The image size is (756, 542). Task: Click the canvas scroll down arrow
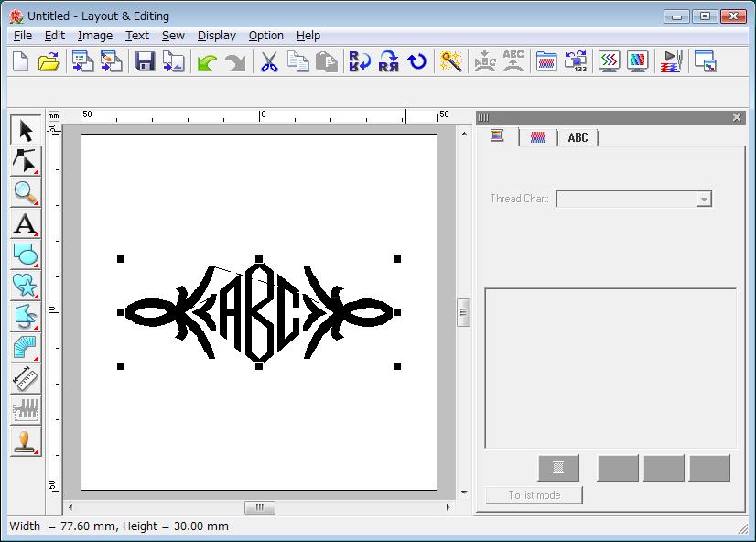pos(464,493)
